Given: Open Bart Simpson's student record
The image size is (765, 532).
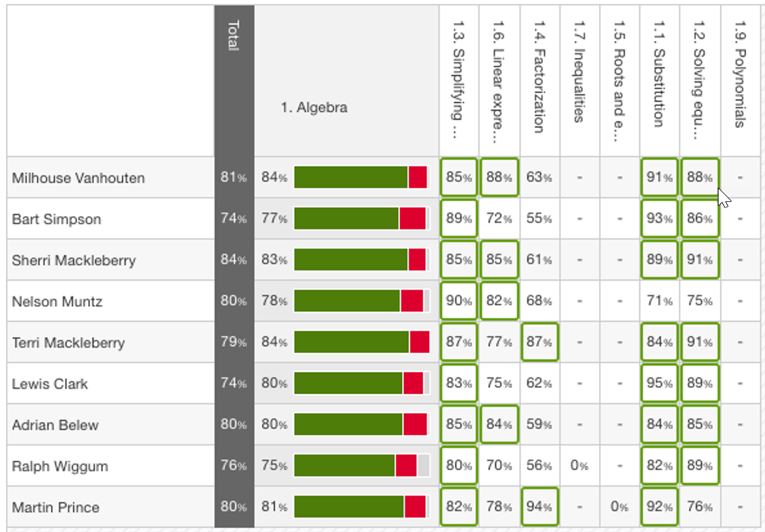Looking at the screenshot, I should 57,219.
